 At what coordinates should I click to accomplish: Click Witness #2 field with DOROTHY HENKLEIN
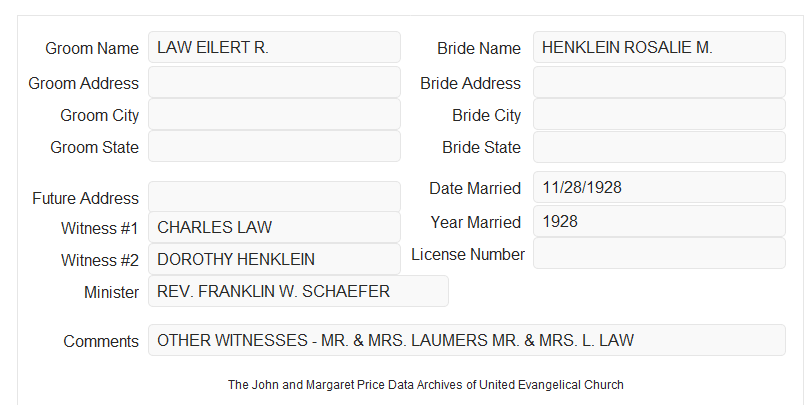[274, 259]
